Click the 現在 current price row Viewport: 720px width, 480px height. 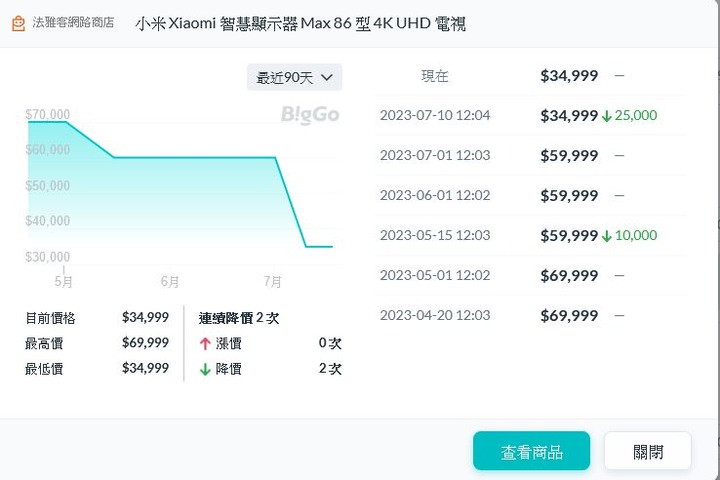point(530,76)
